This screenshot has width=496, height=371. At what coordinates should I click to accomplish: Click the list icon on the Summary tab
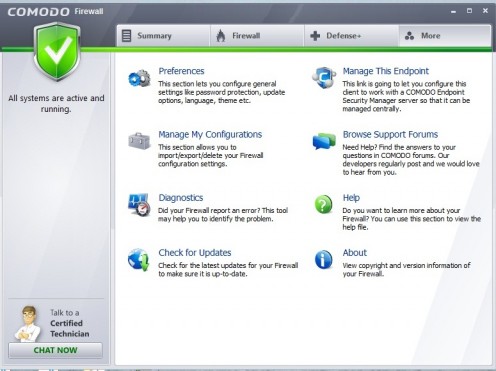pos(127,36)
